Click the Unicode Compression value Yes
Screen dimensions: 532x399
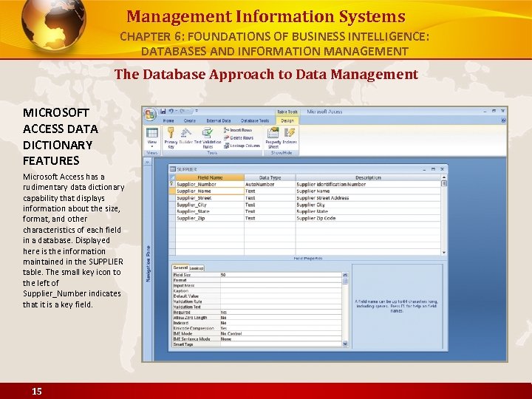click(281, 328)
